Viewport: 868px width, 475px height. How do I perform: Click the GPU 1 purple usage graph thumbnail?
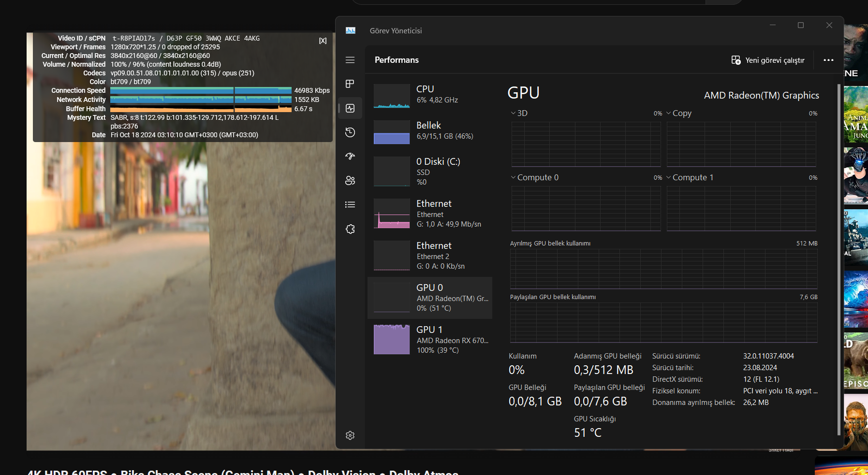coord(392,339)
